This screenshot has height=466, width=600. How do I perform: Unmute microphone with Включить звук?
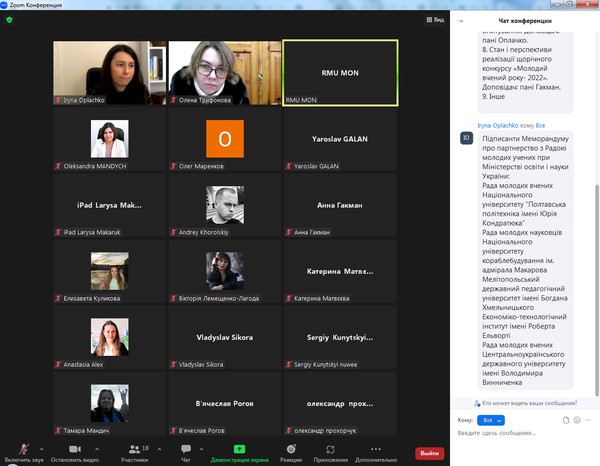tap(24, 450)
